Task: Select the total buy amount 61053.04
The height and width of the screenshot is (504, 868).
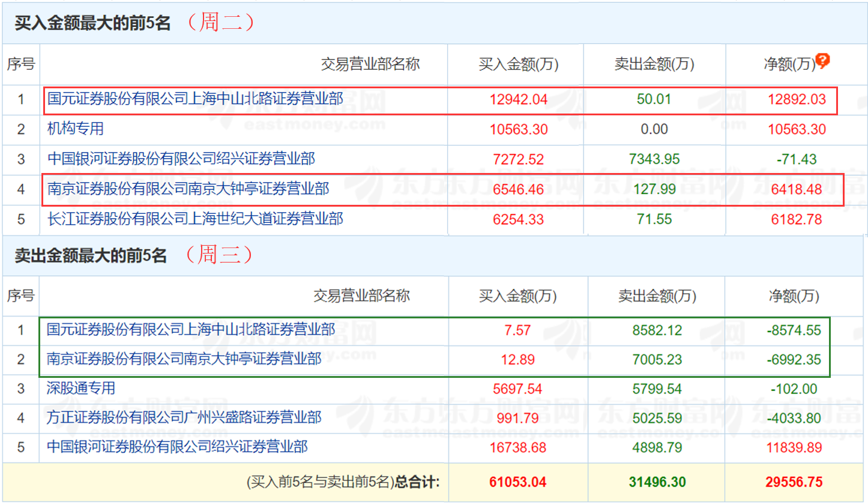Action: pyautogui.click(x=518, y=482)
